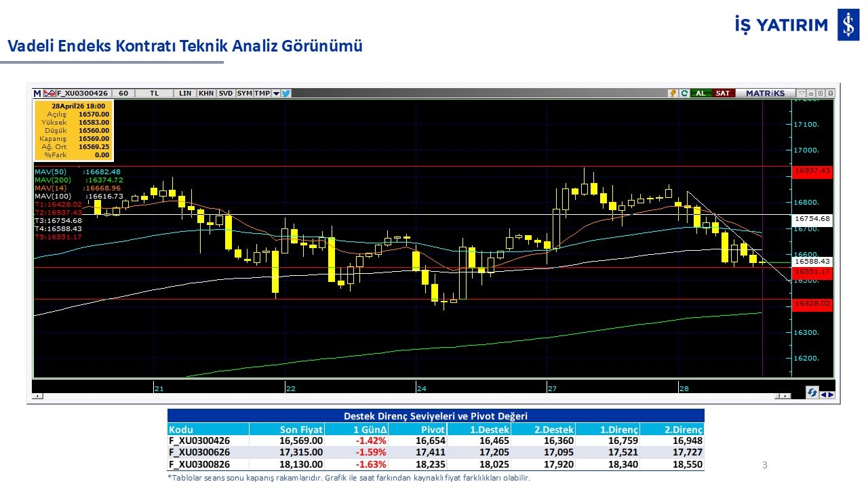Screen dimensions: 868x488
Task: Expand the triangle menu next to MATRIKS
Action: click(x=802, y=93)
